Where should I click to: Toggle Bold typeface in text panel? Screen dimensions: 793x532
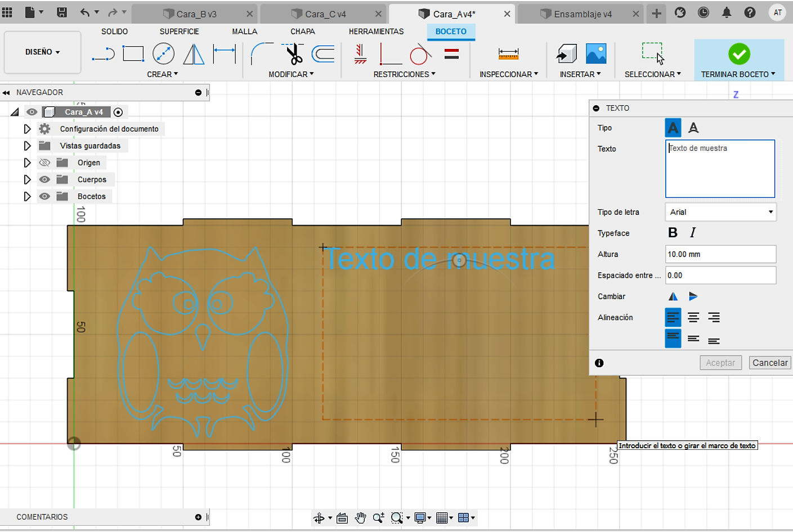[x=673, y=233]
